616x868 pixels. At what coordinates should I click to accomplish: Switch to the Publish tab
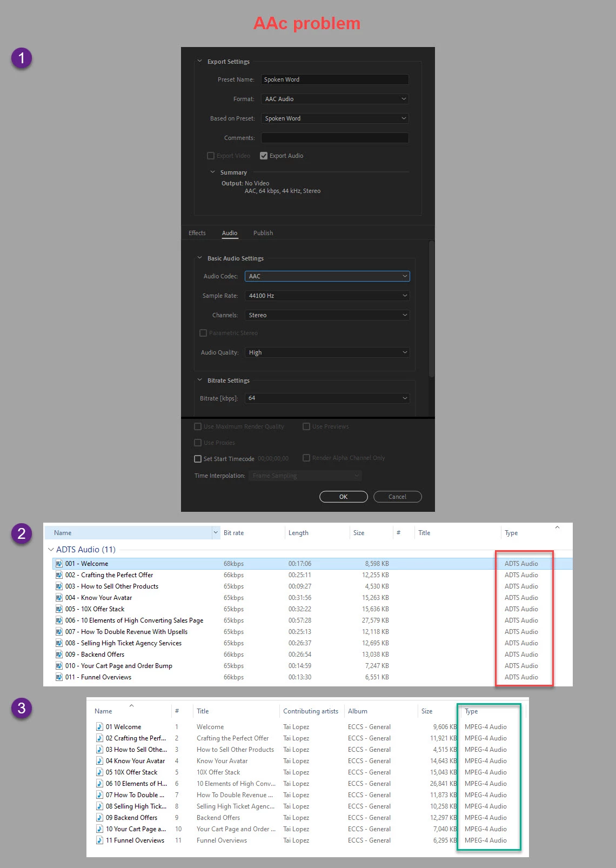(263, 233)
